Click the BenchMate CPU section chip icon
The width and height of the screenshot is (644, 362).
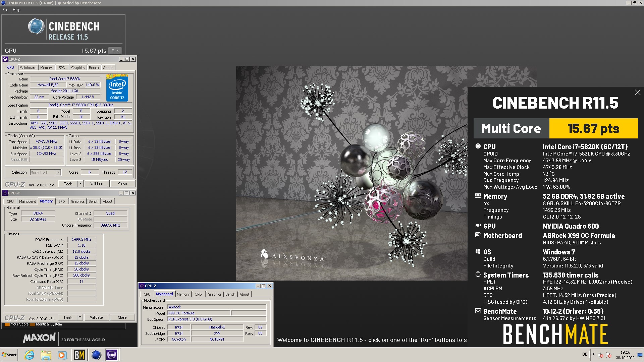click(478, 146)
